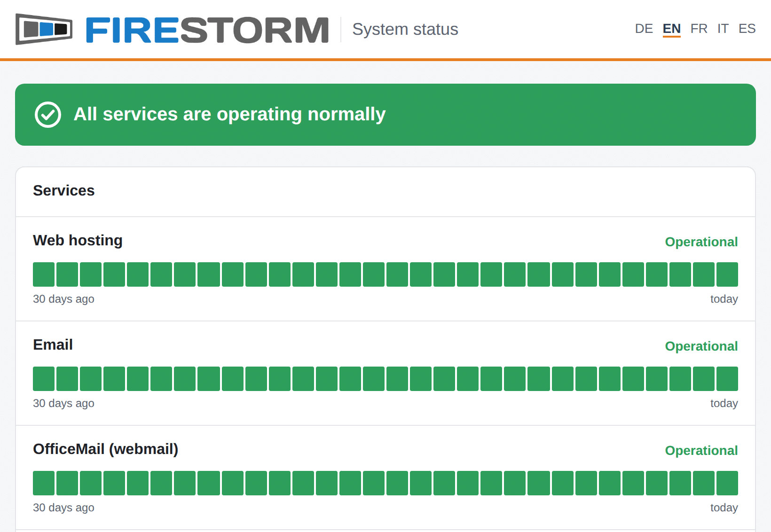Click '30 days ago' label under OfficeMail
771x532 pixels.
point(63,508)
